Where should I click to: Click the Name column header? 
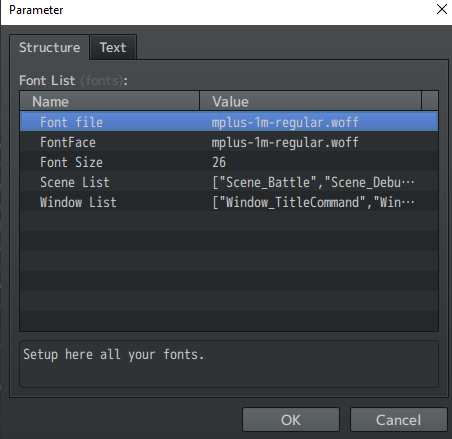pyautogui.click(x=110, y=101)
